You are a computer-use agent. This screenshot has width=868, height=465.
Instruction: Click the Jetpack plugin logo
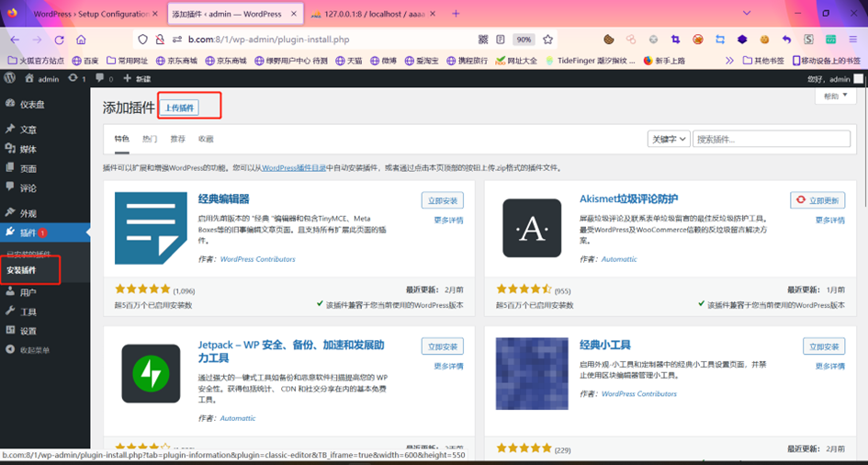coord(151,374)
